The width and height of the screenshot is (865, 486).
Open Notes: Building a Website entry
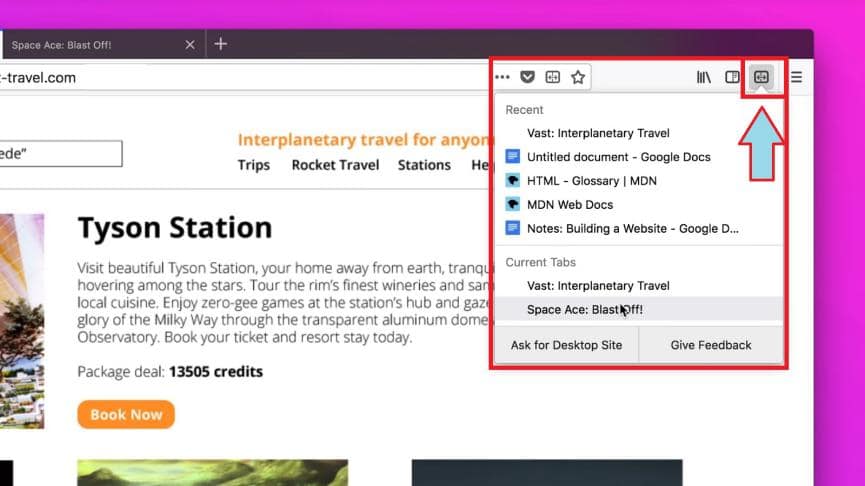[x=639, y=228]
